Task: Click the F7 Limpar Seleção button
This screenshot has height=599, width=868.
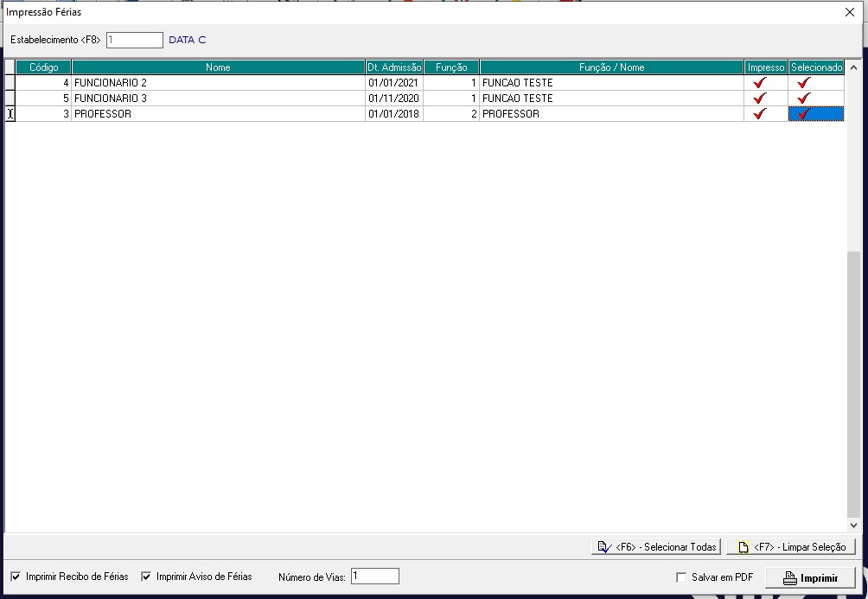Action: click(x=791, y=547)
